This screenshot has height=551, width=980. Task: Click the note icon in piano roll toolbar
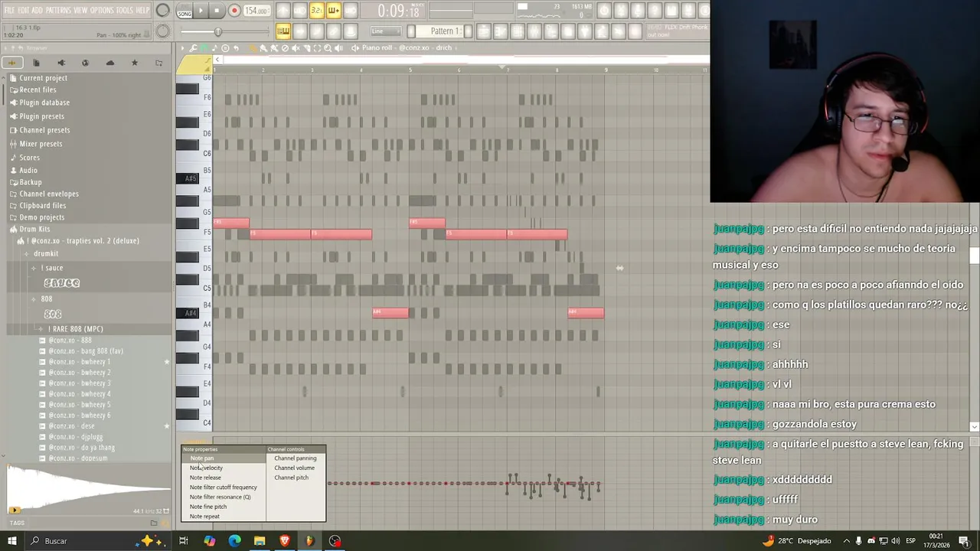coord(215,47)
